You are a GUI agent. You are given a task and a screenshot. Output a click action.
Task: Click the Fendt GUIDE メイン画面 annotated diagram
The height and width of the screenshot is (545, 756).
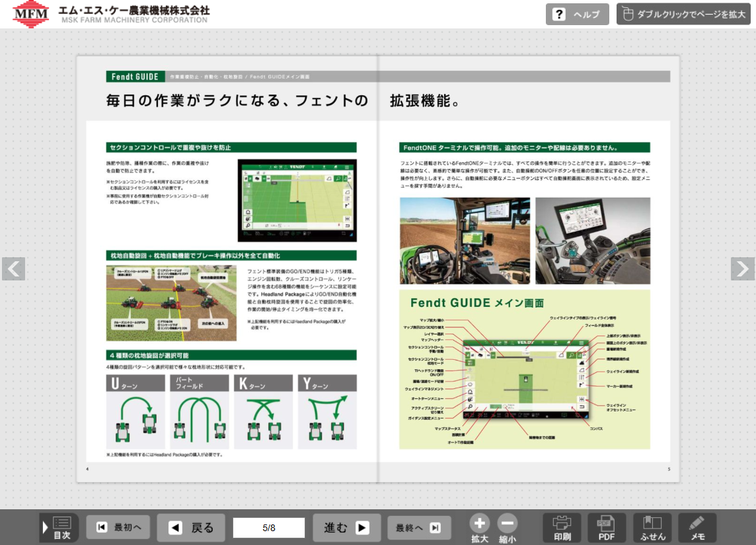525,369
